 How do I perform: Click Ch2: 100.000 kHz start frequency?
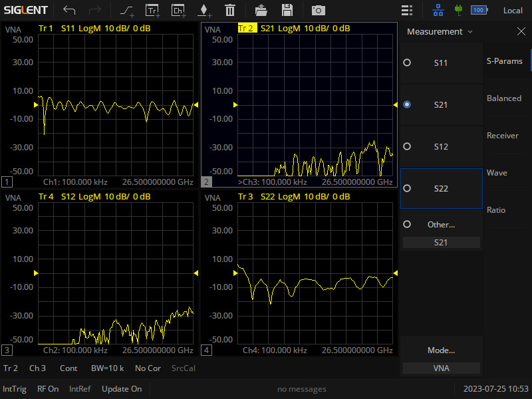pyautogui.click(x=75, y=350)
